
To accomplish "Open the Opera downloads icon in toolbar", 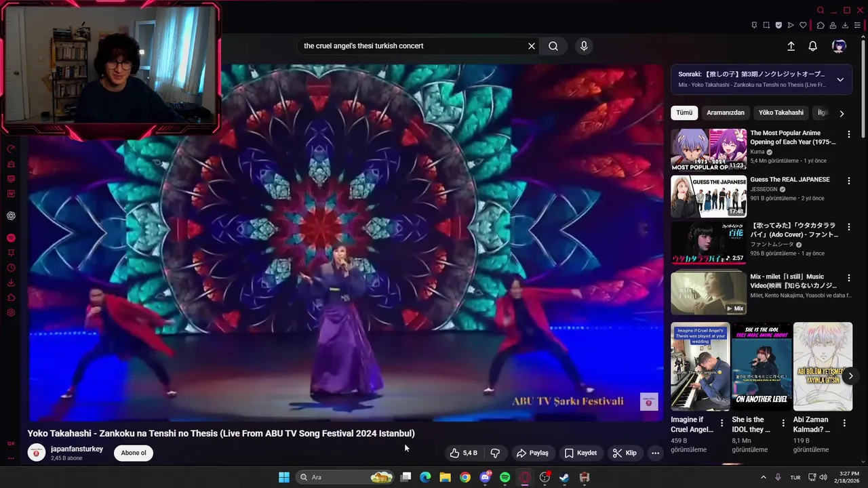I will pyautogui.click(x=845, y=25).
